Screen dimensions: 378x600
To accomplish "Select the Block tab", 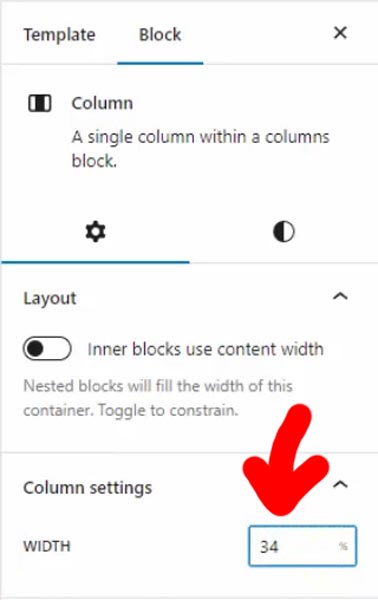I will 160,35.
